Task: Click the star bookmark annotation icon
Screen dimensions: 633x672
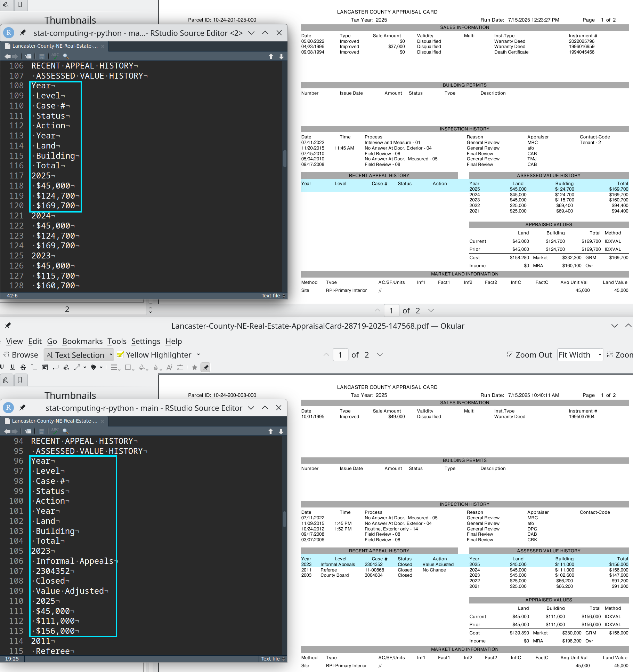Action: point(195,367)
